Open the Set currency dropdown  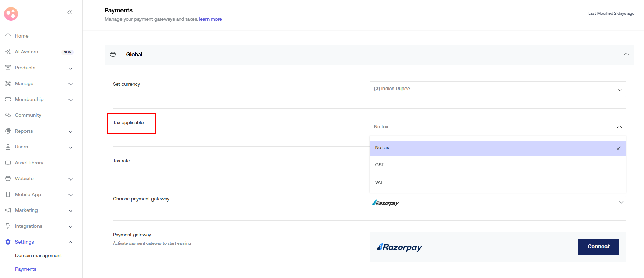click(x=497, y=89)
